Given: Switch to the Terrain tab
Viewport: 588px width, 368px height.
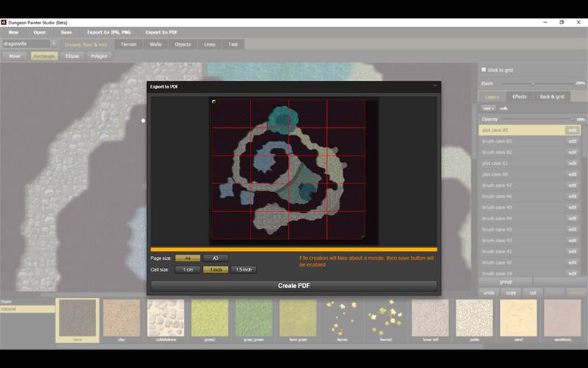Looking at the screenshot, I should click(129, 44).
